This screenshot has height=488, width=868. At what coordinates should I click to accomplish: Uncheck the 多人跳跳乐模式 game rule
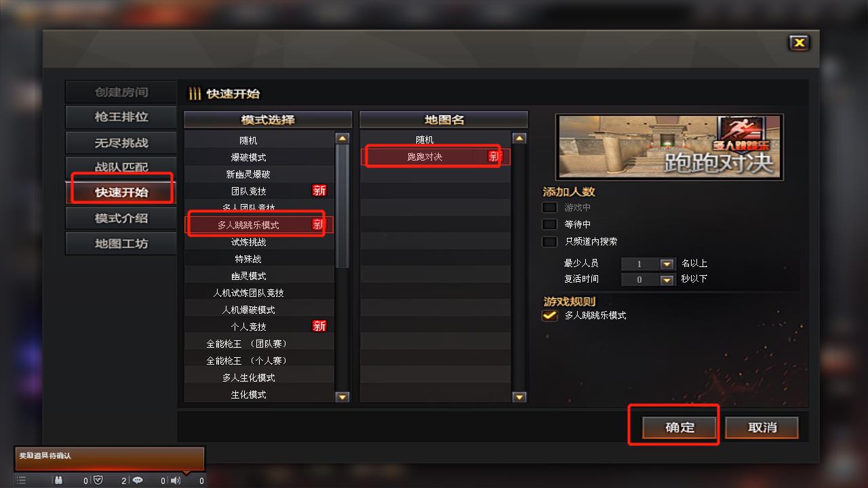(x=549, y=315)
